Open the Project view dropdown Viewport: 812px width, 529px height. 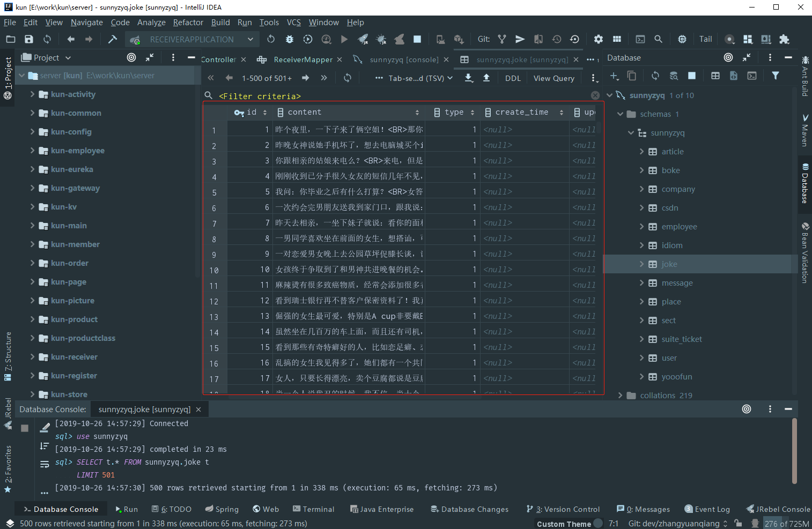tap(47, 58)
